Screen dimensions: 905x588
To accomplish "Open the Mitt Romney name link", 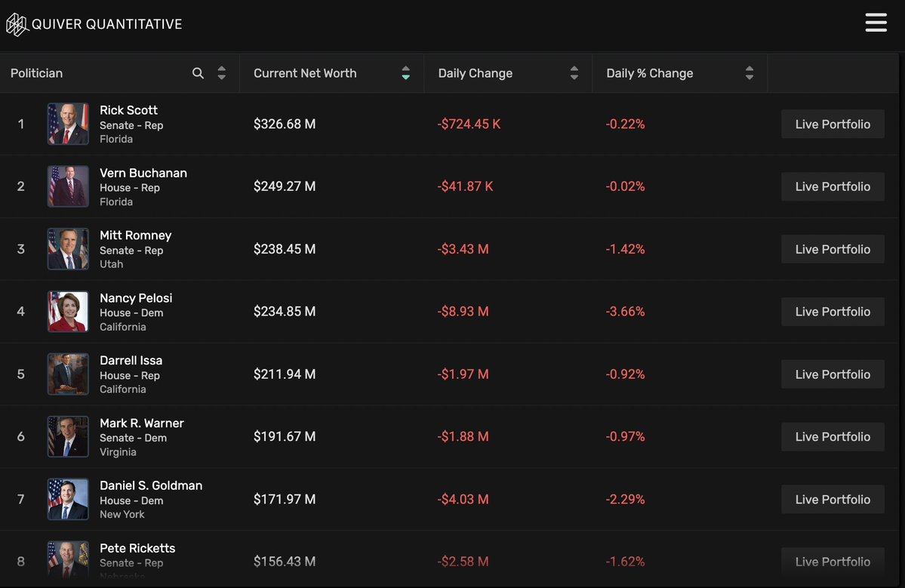I will (x=135, y=236).
